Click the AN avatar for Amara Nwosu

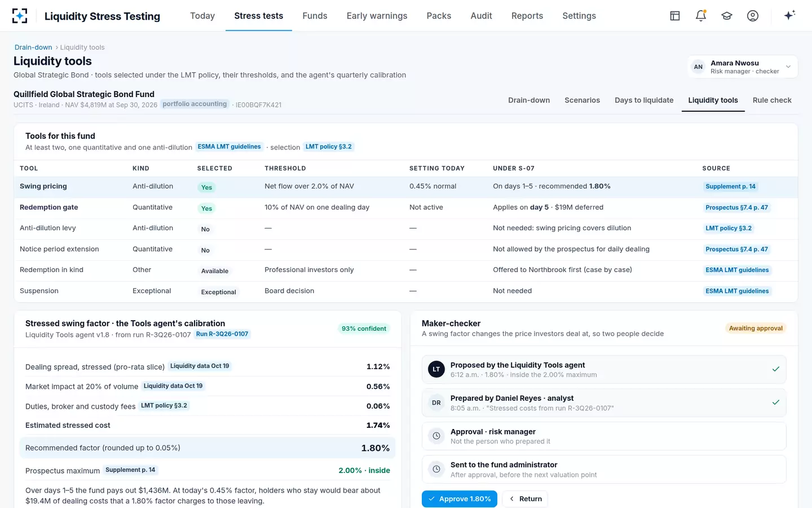[x=698, y=67]
